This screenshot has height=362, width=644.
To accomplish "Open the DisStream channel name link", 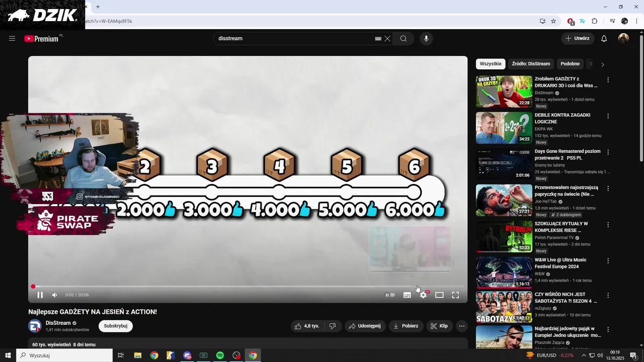I will (58, 323).
